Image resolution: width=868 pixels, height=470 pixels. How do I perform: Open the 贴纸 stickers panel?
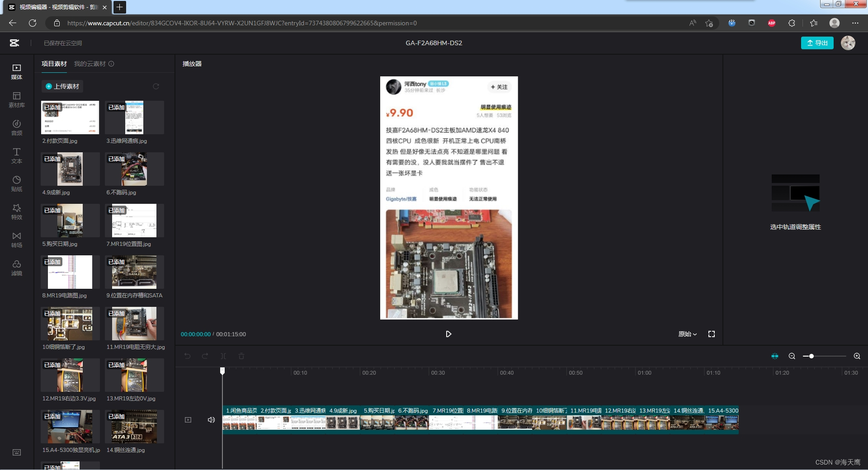[x=17, y=183]
